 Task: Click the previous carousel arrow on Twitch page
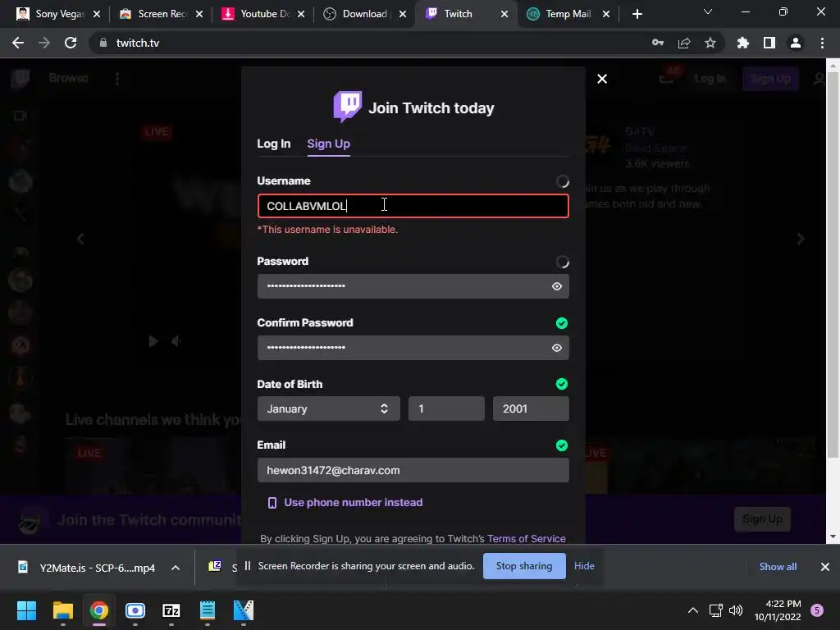(x=81, y=239)
